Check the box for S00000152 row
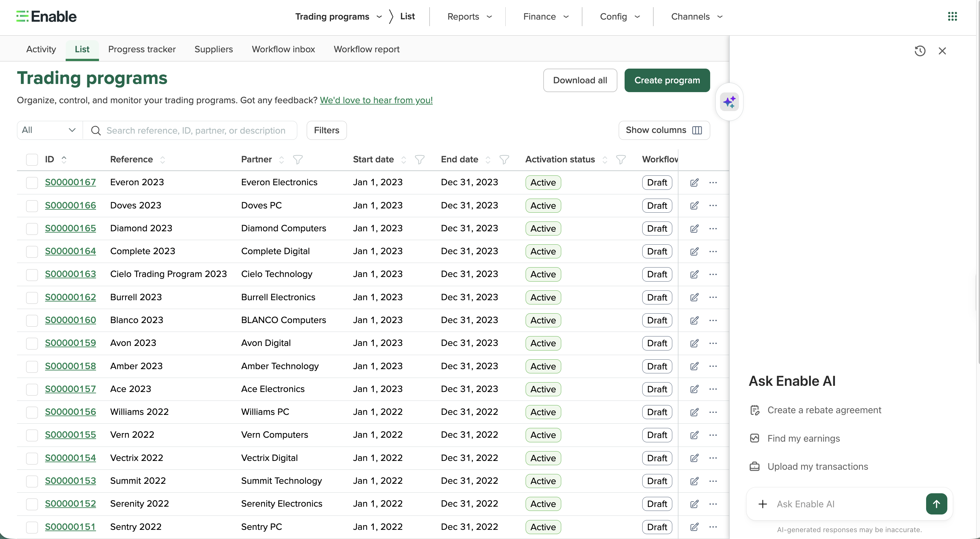Viewport: 980px width, 539px height. 32,504
